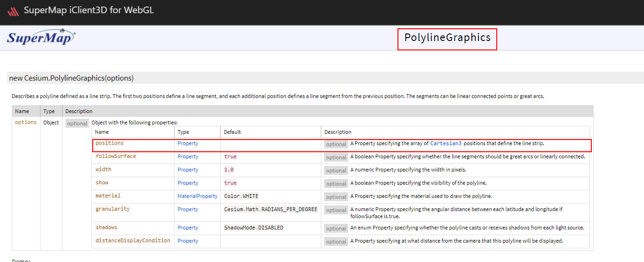Click the optional badge in material row
644x262 pixels.
pyautogui.click(x=336, y=197)
